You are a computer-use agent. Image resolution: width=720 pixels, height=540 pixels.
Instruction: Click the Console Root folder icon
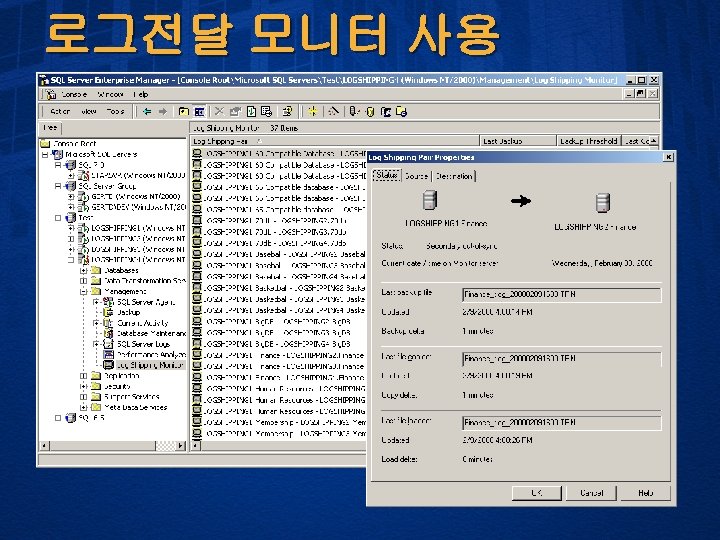[x=45, y=143]
